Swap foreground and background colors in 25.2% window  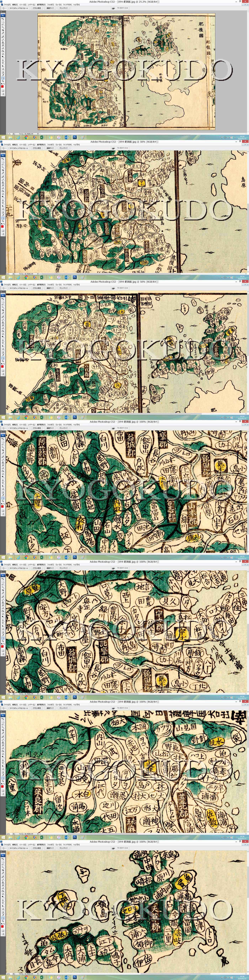click(x=4, y=84)
